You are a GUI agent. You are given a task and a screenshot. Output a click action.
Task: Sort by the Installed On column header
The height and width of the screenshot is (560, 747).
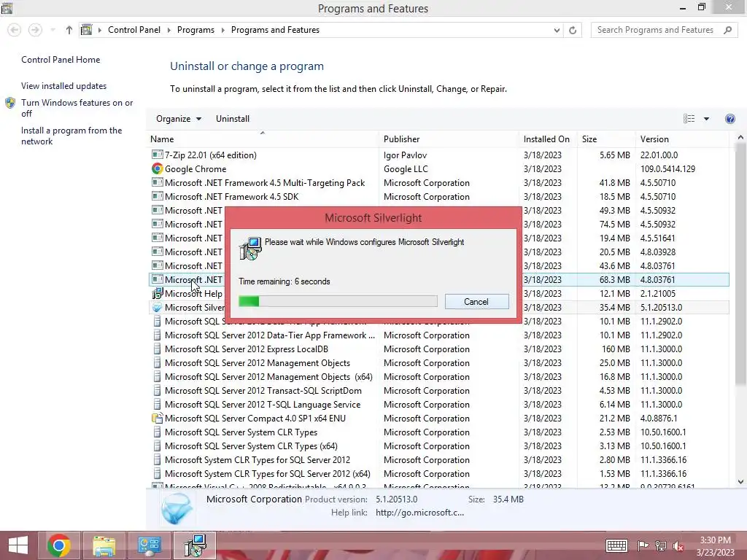(548, 139)
